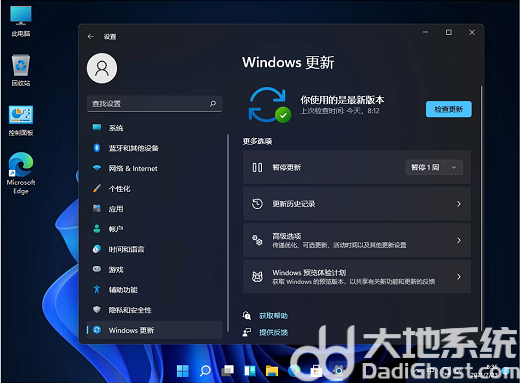Open the 暂停 1 周 dropdown
Screen dimensions: 520x383
tap(454, 167)
